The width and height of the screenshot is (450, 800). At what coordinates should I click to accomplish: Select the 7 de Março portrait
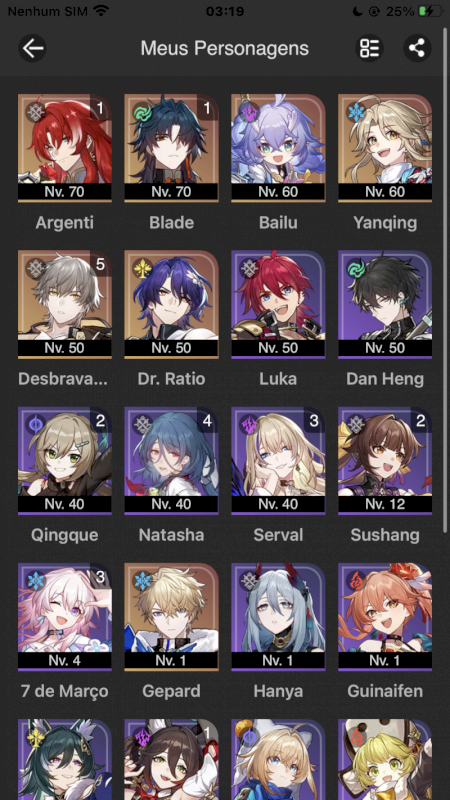click(x=65, y=617)
